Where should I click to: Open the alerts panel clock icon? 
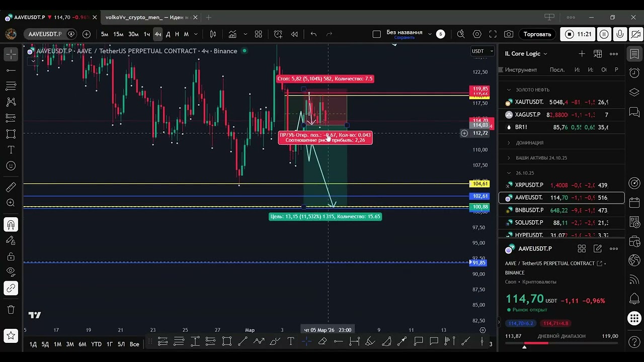[x=634, y=73]
